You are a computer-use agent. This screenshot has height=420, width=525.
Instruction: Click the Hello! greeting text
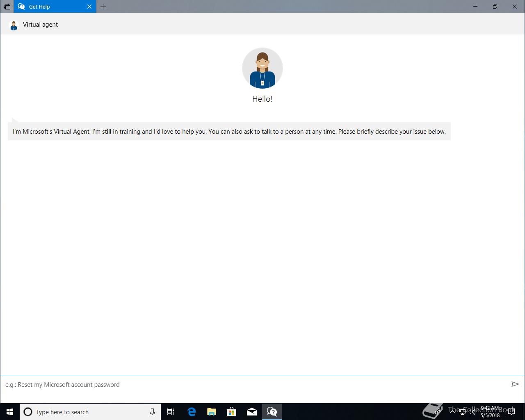point(262,99)
